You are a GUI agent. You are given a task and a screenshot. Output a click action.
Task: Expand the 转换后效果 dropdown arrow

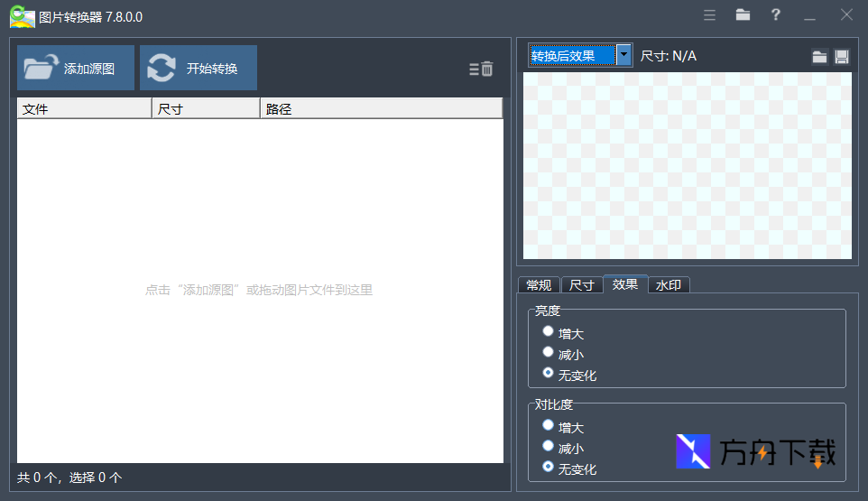(x=623, y=55)
